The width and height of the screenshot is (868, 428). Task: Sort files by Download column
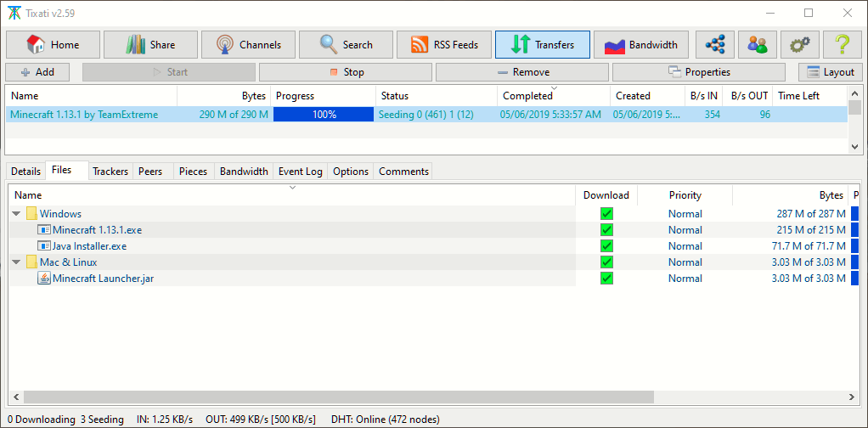tap(606, 195)
